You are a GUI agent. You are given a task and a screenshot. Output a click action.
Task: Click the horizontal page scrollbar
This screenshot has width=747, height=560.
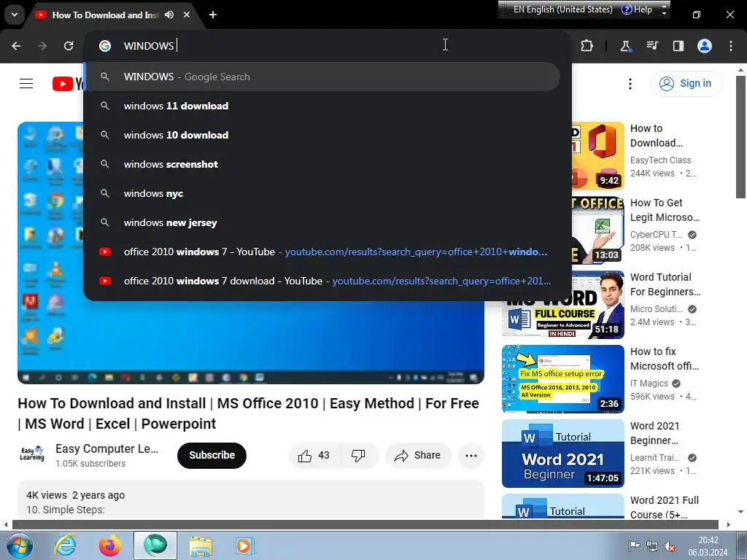[365, 525]
